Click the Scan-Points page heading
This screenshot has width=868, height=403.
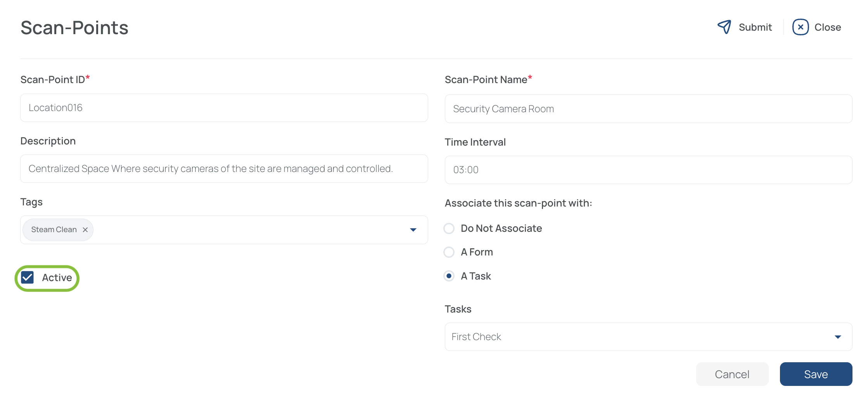(x=74, y=28)
